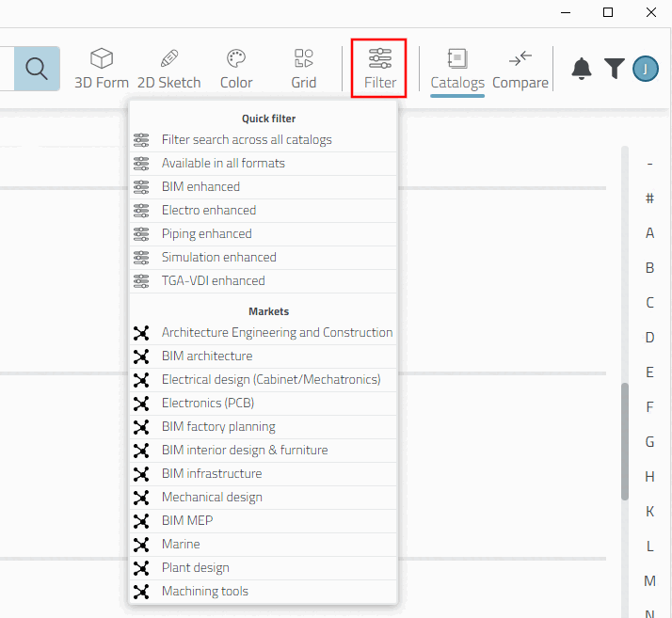Select BIM factory planning market
This screenshot has width=672, height=618.
point(264,427)
